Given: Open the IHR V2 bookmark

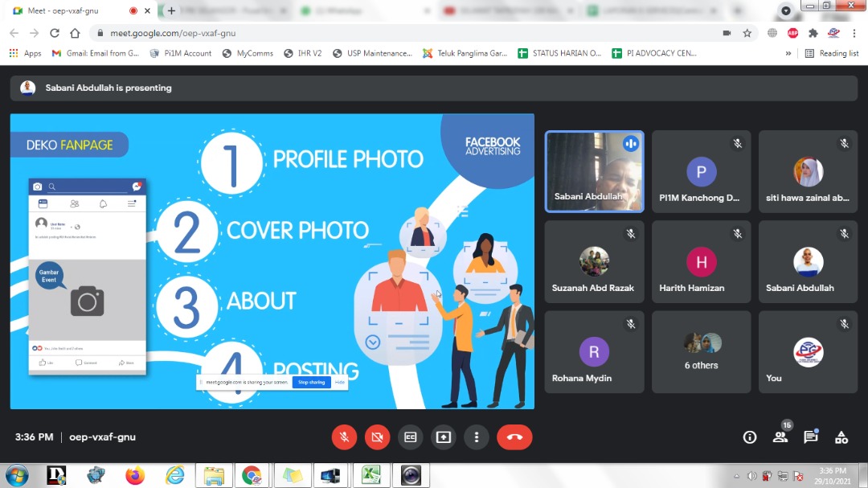Looking at the screenshot, I should point(303,53).
